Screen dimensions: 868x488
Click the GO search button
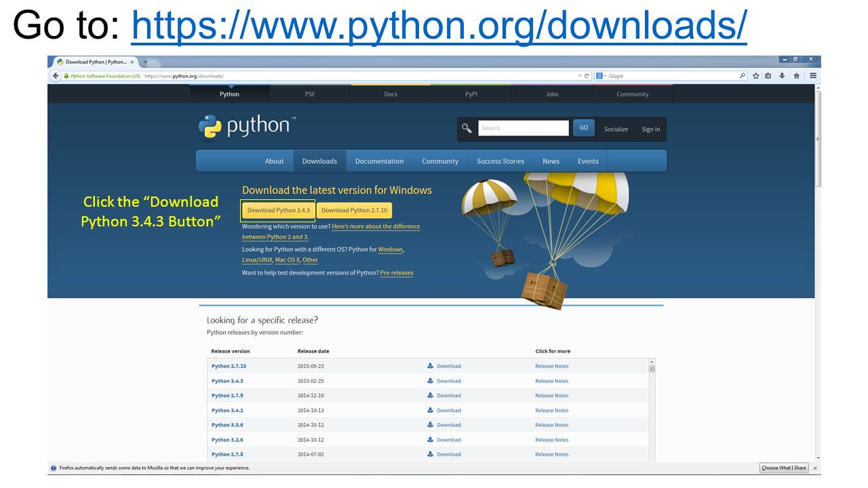click(584, 127)
